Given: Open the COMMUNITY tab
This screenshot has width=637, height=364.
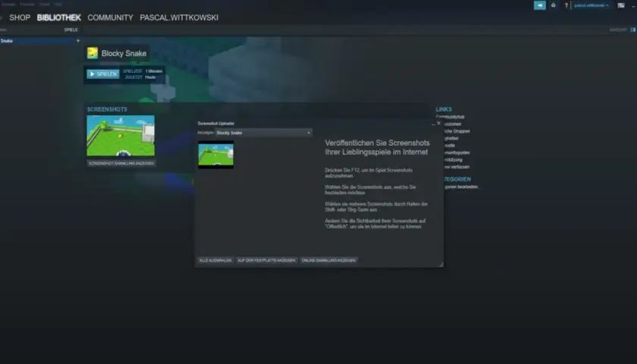Looking at the screenshot, I should pyautogui.click(x=110, y=18).
